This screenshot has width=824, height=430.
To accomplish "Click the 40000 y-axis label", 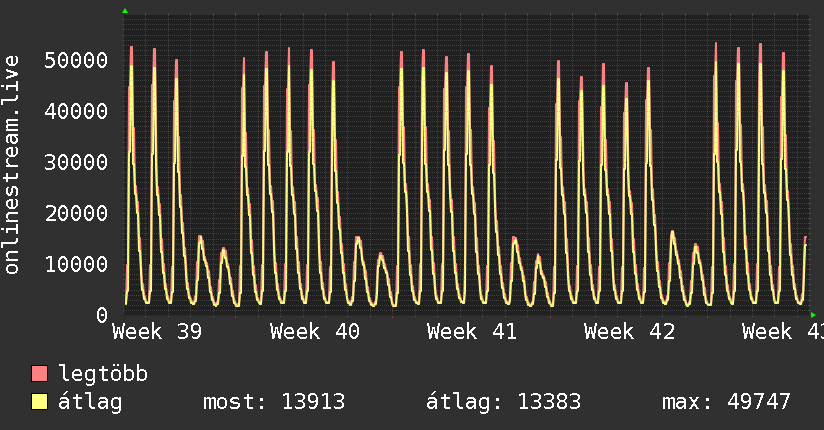I will (76, 111).
